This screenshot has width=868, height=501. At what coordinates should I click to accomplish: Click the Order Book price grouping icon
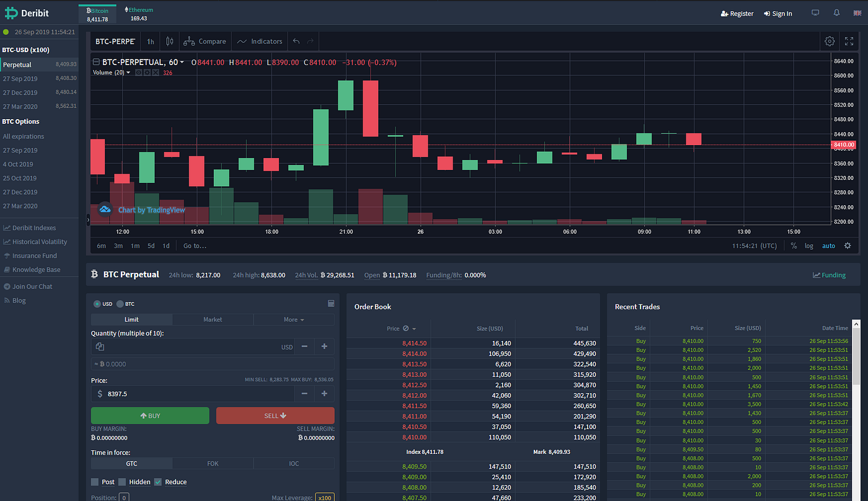point(405,329)
